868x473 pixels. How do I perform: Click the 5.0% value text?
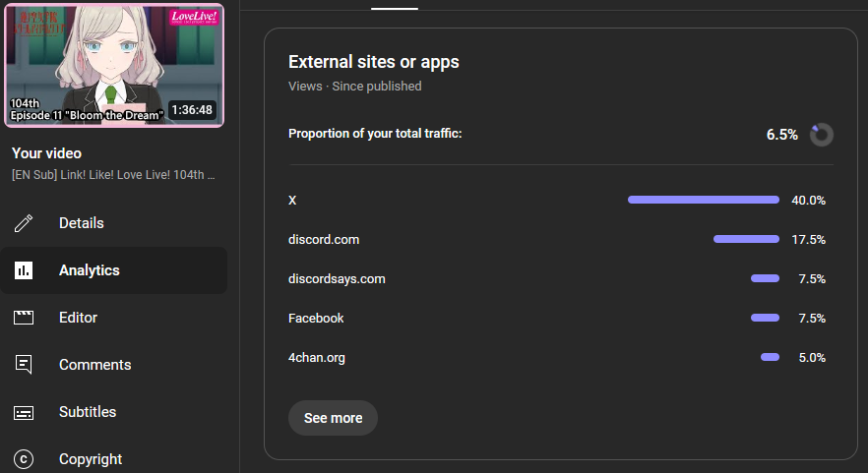[812, 357]
